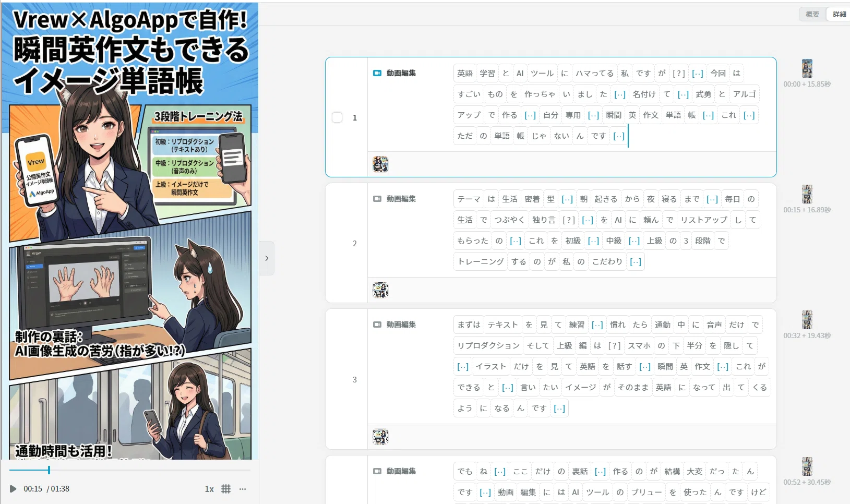Select the word つぶやく in clip 2
The width and height of the screenshot is (850, 504).
point(510,220)
